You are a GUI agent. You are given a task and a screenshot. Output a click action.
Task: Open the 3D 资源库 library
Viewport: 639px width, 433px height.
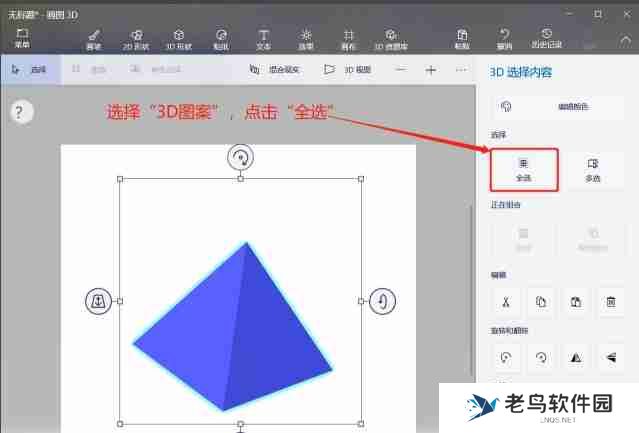391,40
